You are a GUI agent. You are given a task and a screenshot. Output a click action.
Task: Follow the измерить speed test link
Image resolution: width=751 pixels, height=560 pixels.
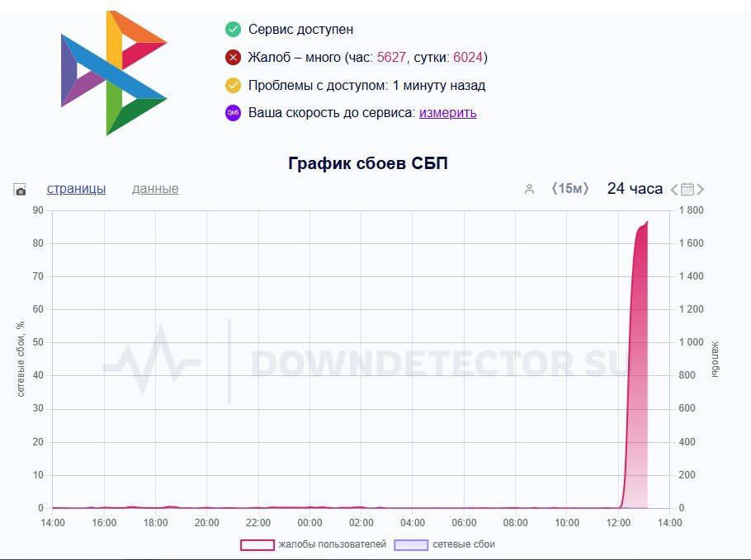[x=448, y=113]
